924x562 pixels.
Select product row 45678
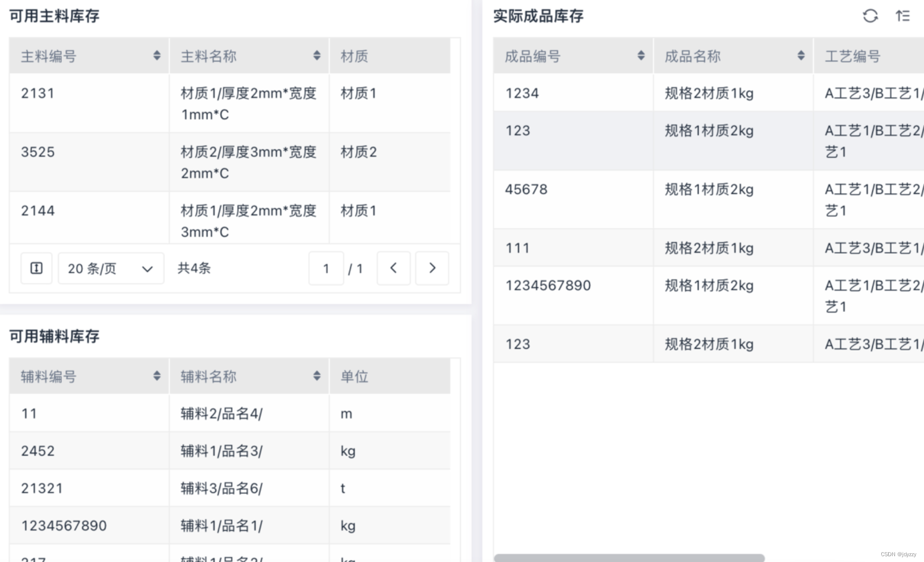709,199
